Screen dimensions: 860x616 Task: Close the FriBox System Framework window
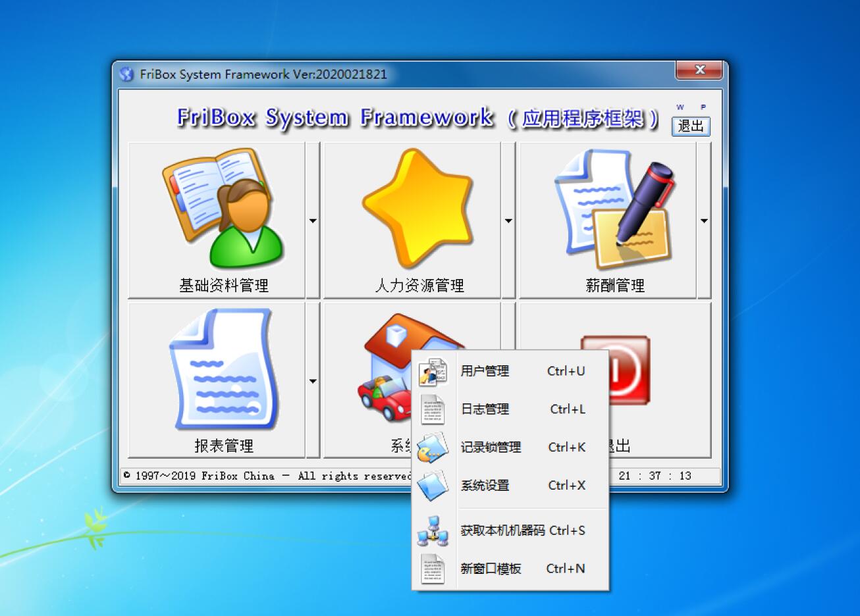700,70
